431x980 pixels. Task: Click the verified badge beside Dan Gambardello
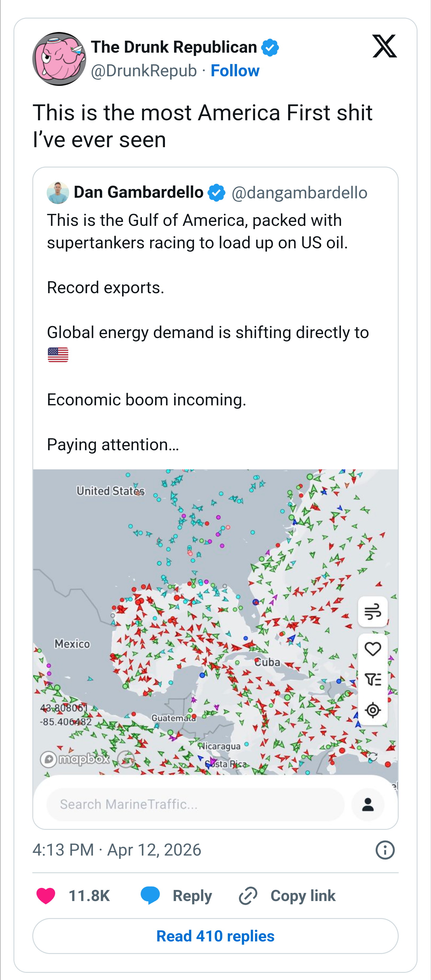(217, 193)
